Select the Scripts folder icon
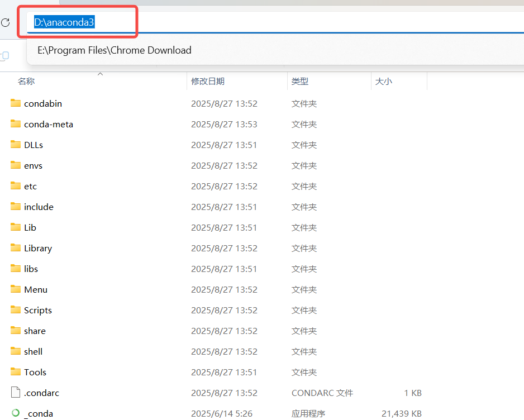 coord(16,310)
